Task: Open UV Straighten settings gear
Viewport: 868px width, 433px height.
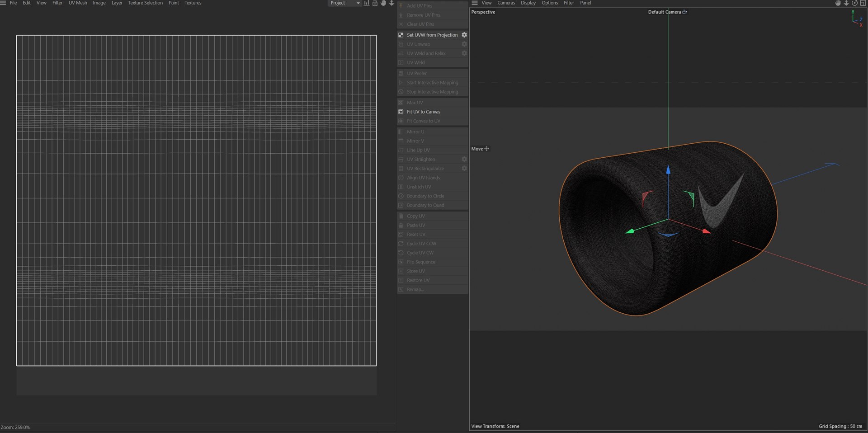Action: pyautogui.click(x=464, y=159)
